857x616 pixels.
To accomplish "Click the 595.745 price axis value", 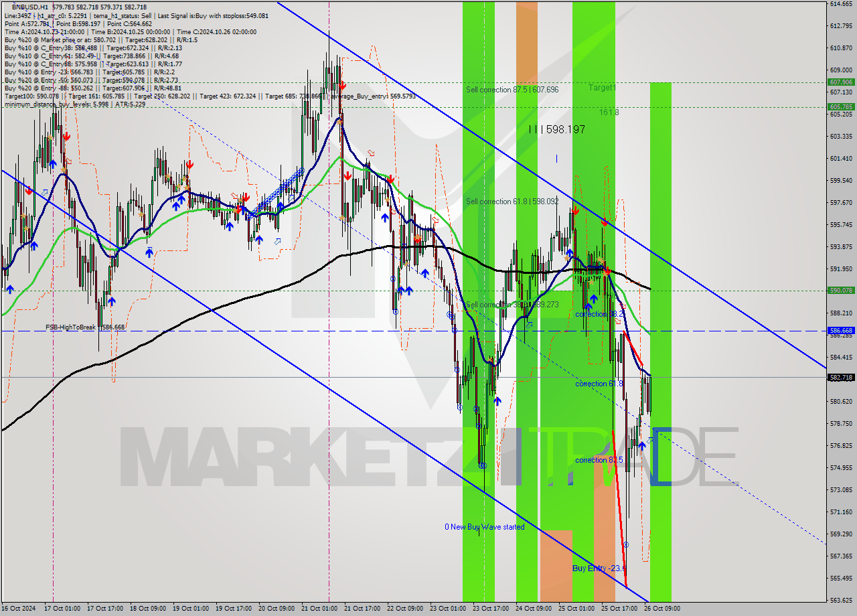I will pyautogui.click(x=841, y=224).
